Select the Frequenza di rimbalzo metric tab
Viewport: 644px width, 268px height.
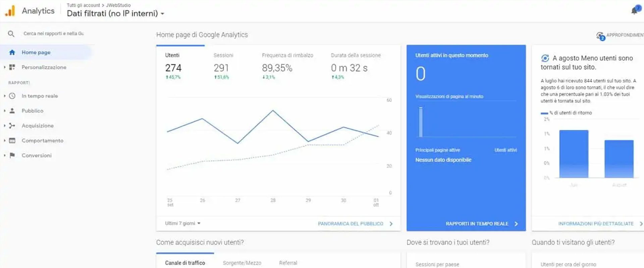(x=287, y=66)
